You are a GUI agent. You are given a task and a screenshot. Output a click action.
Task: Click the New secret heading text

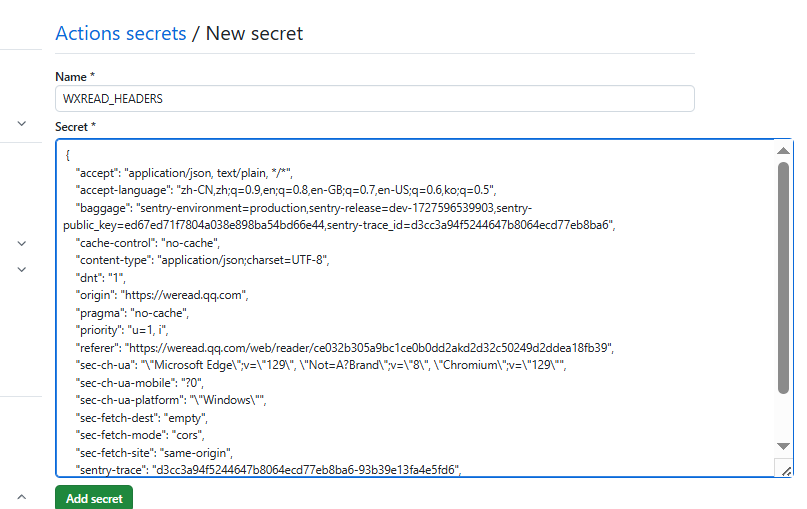pos(254,33)
